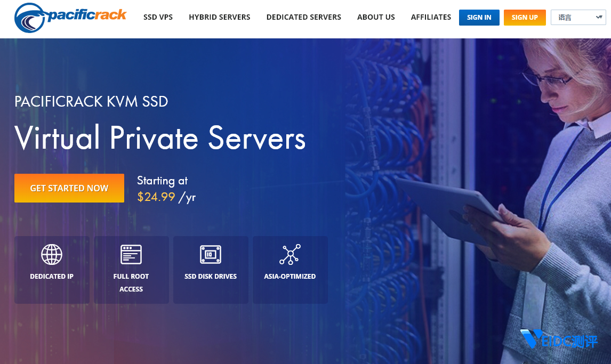Click the FULL ROOT ACCESS label
611x364 pixels.
click(131, 282)
